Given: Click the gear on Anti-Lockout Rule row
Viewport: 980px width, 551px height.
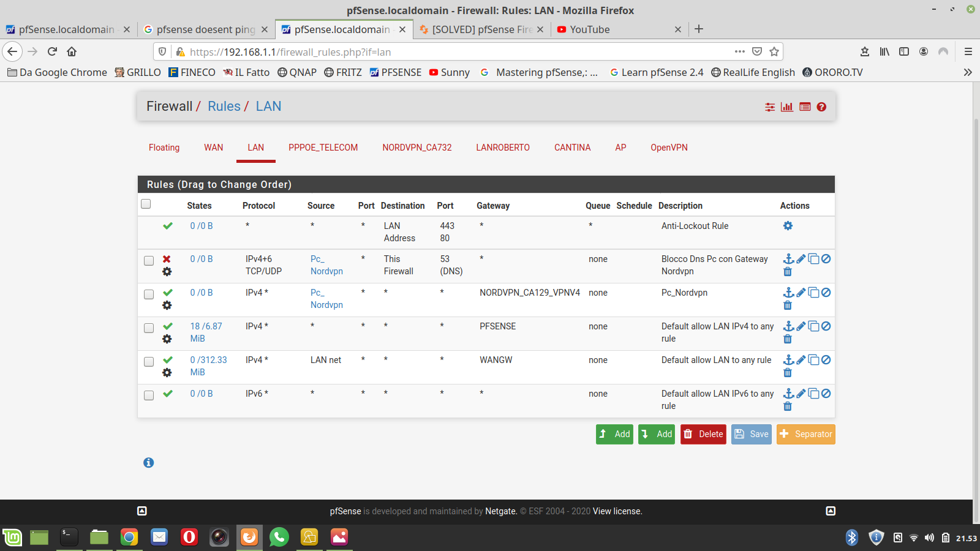Looking at the screenshot, I should tap(788, 226).
